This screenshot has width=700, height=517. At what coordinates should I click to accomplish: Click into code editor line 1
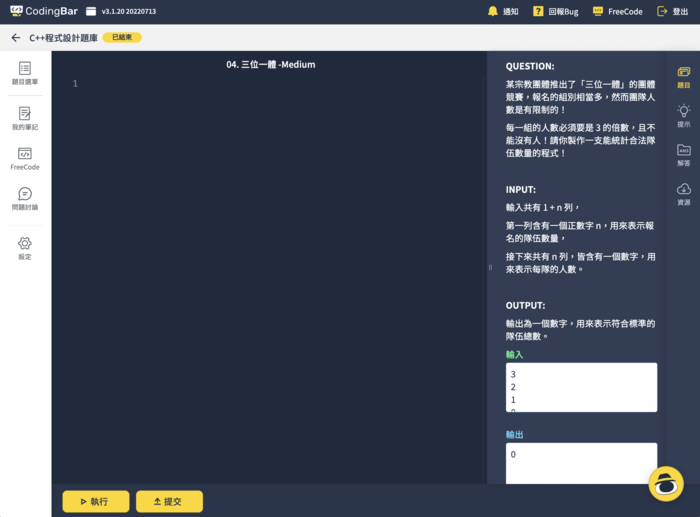[x=280, y=84]
